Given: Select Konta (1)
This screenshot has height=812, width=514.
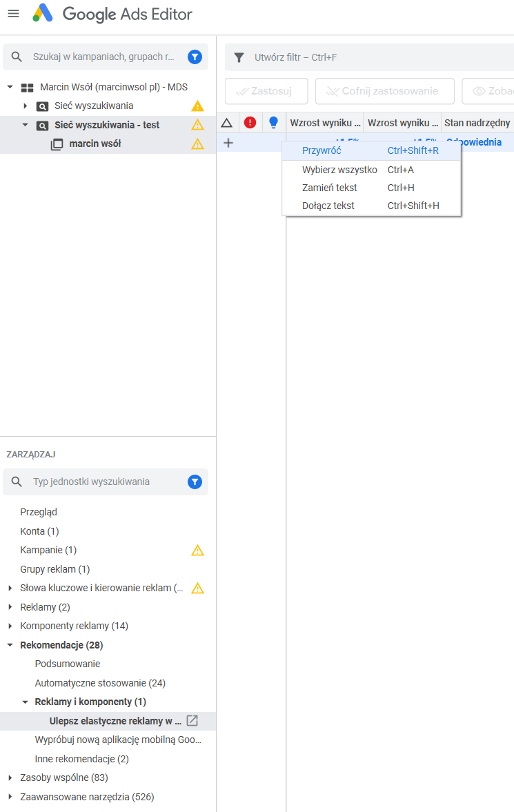Looking at the screenshot, I should click(x=39, y=531).
